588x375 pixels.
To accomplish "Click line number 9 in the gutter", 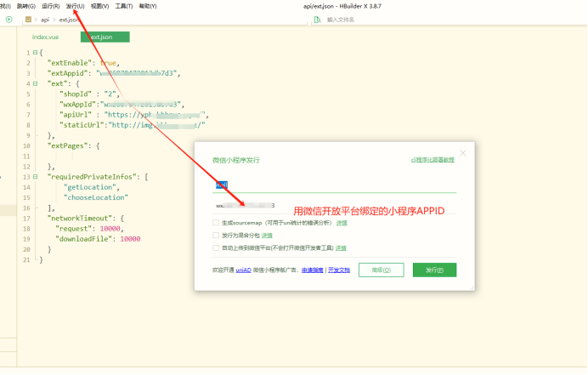I will pyautogui.click(x=28, y=135).
